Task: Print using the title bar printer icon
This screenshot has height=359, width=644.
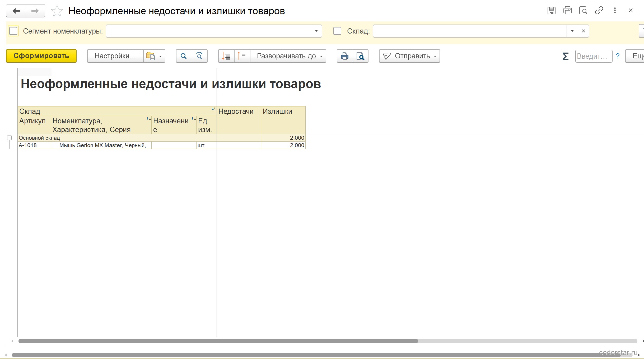Action: pos(567,11)
